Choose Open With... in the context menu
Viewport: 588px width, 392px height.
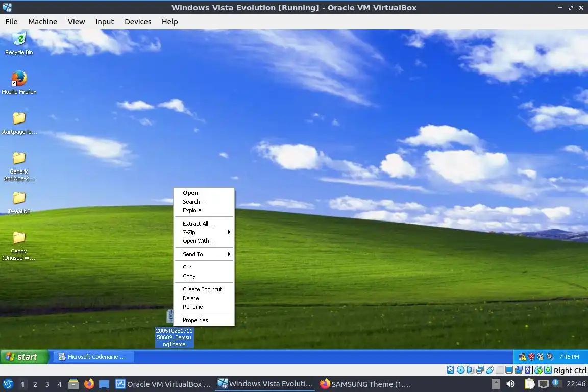[x=204, y=241]
